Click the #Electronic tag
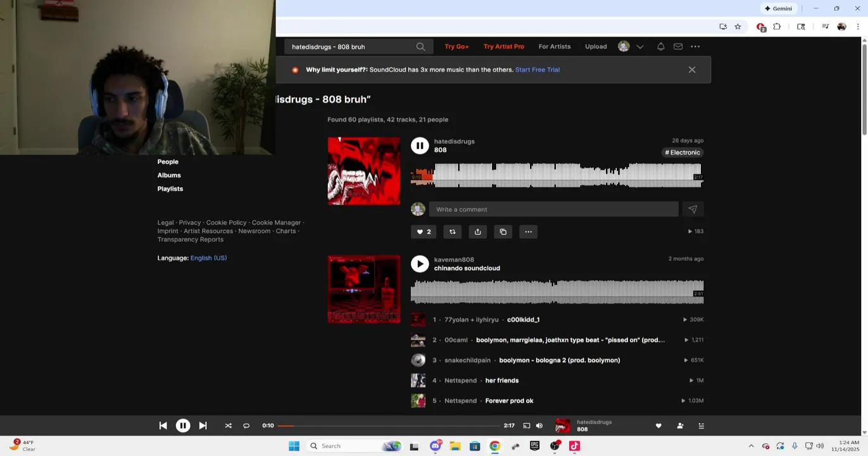This screenshot has height=456, width=868. [x=682, y=153]
